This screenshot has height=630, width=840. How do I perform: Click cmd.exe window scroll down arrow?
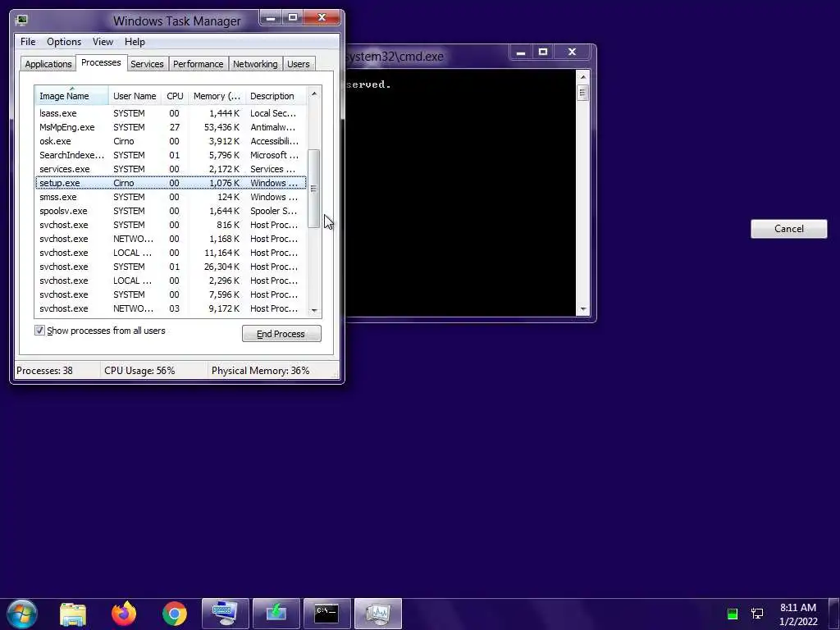click(x=583, y=309)
